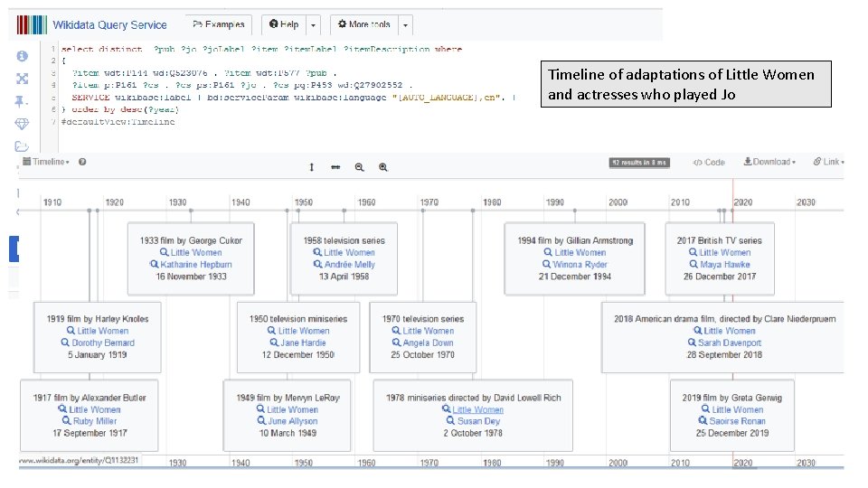Click the date text 16 November 1933
This screenshot has width=868, height=488.
[x=191, y=277]
